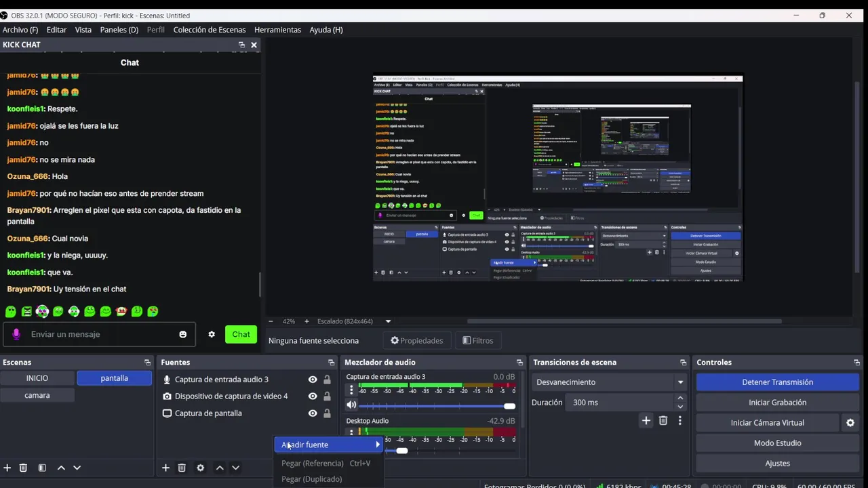Open the Paneles (D) menu
The height and width of the screenshot is (488, 868).
[119, 30]
